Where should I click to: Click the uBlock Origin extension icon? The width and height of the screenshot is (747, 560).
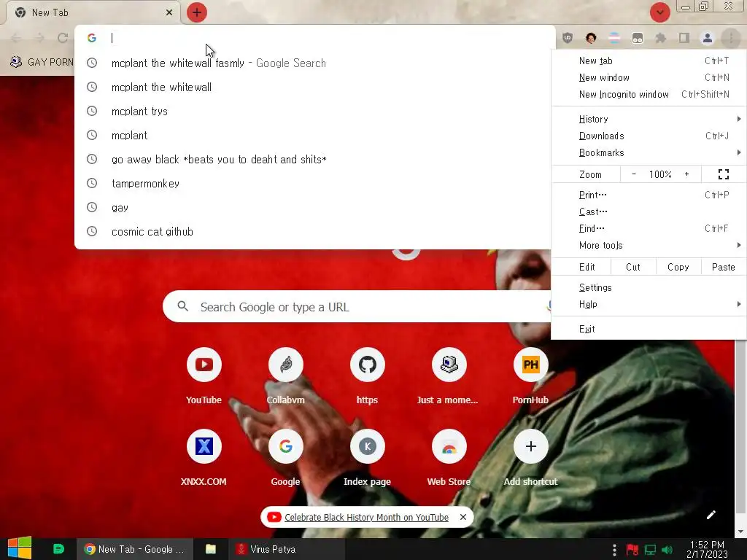568,38
